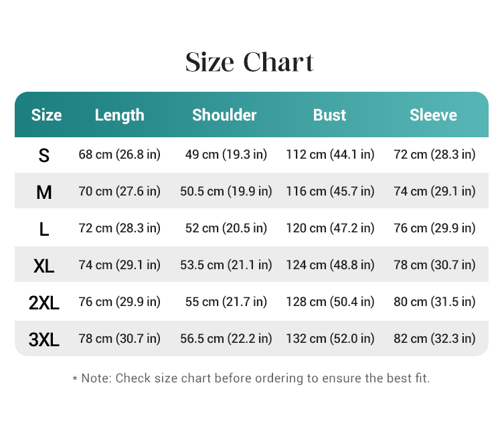This screenshot has width=502, height=448.
Task: Select the 50.5 cm shoulder value
Action: click(226, 192)
